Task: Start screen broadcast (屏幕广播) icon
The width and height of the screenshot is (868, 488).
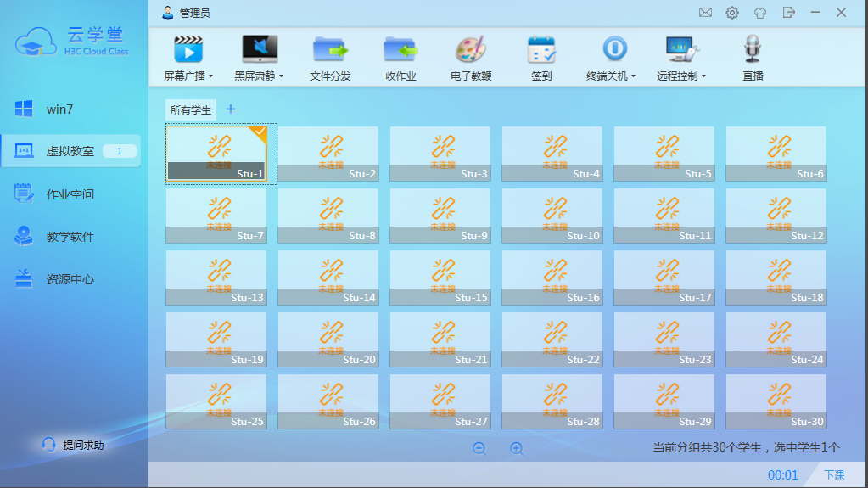Action: pos(188,49)
